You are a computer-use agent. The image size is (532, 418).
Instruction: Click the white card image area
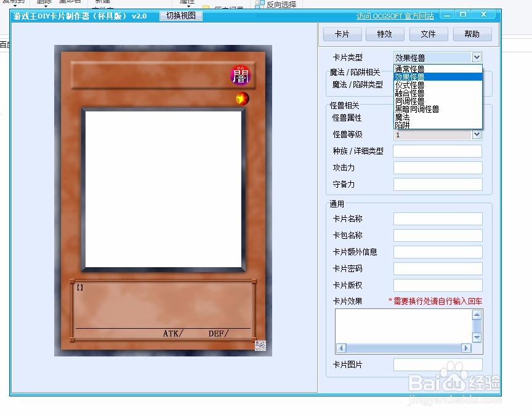coord(163,190)
